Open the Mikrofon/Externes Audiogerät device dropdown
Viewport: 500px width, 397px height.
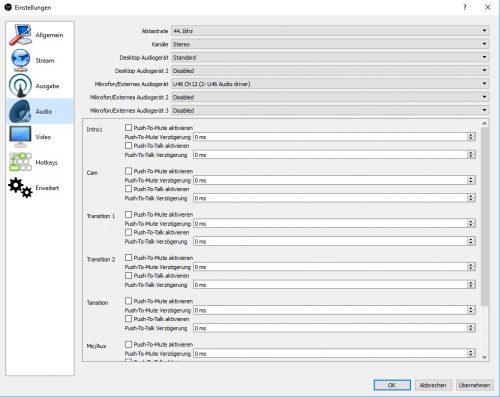tap(330, 84)
